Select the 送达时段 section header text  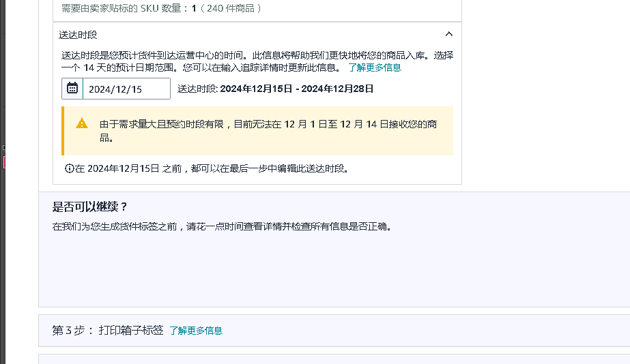point(78,35)
